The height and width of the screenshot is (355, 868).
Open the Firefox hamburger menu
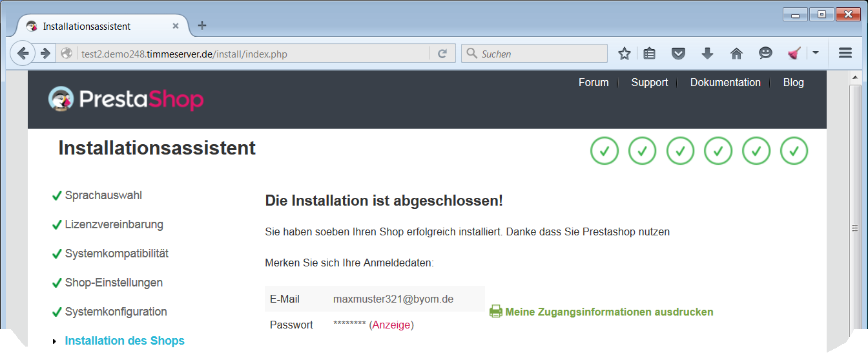(x=845, y=54)
